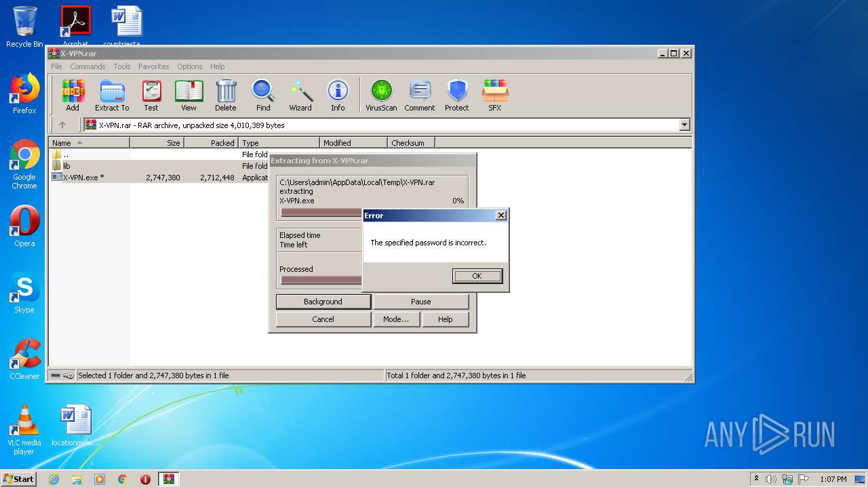The height and width of the screenshot is (488, 868).
Task: Click the Windows Start button
Action: pos(19,479)
